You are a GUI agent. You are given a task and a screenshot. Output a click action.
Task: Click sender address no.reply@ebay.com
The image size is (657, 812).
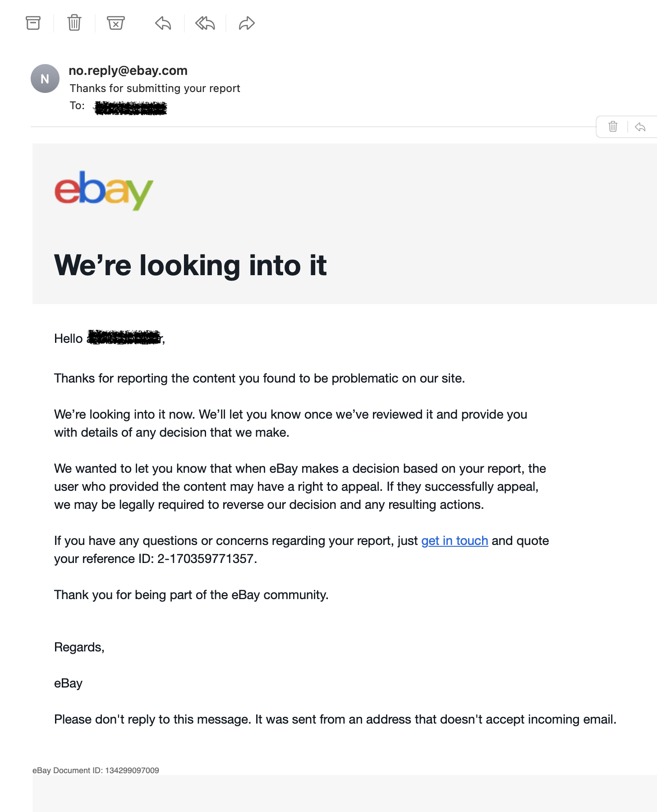[128, 71]
